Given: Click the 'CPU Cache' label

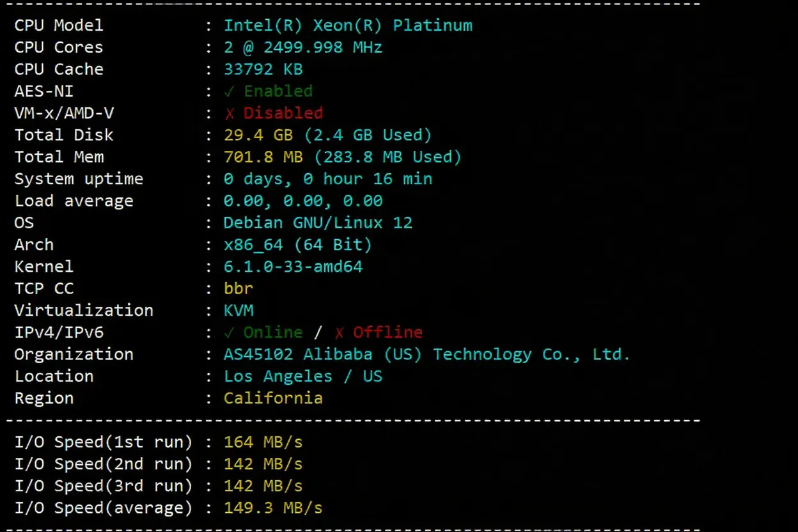Looking at the screenshot, I should coord(59,69).
